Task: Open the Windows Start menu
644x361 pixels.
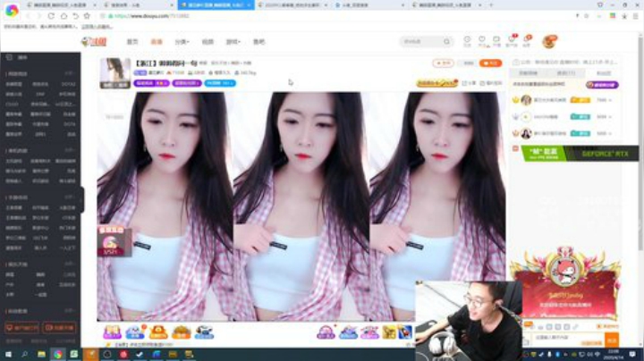Action: point(8,354)
